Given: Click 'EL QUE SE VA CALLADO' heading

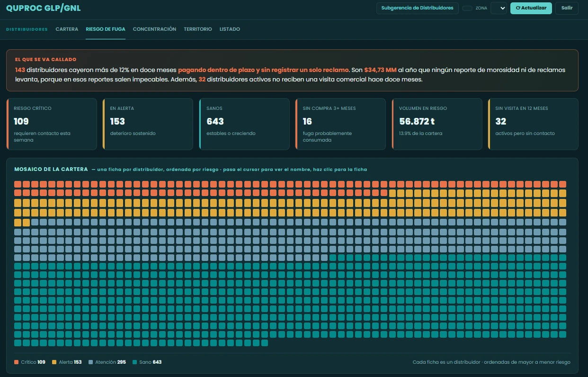Looking at the screenshot, I should (45, 60).
